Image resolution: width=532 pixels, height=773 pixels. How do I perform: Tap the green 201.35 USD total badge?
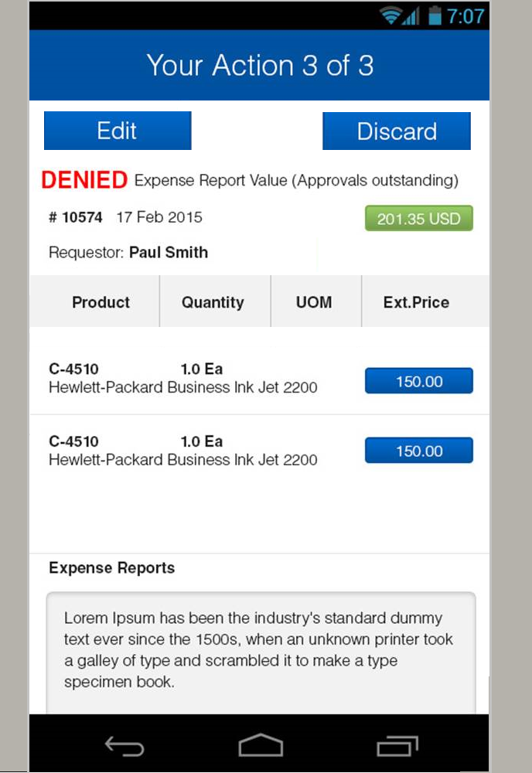tap(418, 219)
